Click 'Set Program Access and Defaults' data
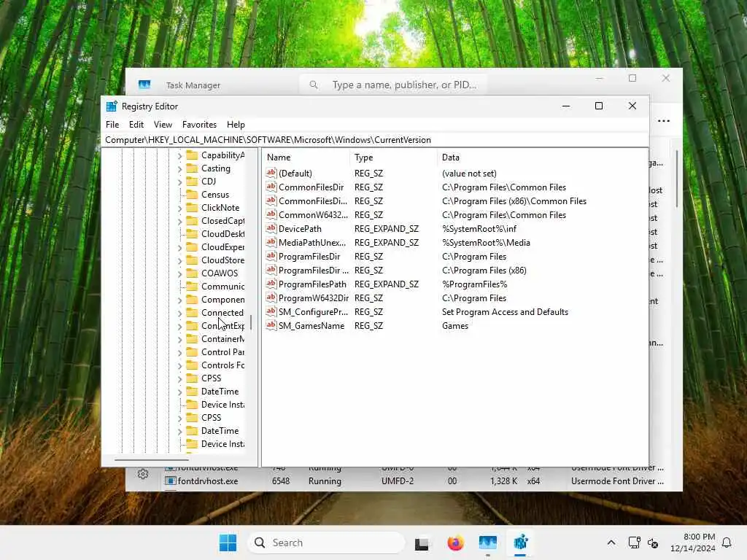747x560 pixels. (x=505, y=311)
